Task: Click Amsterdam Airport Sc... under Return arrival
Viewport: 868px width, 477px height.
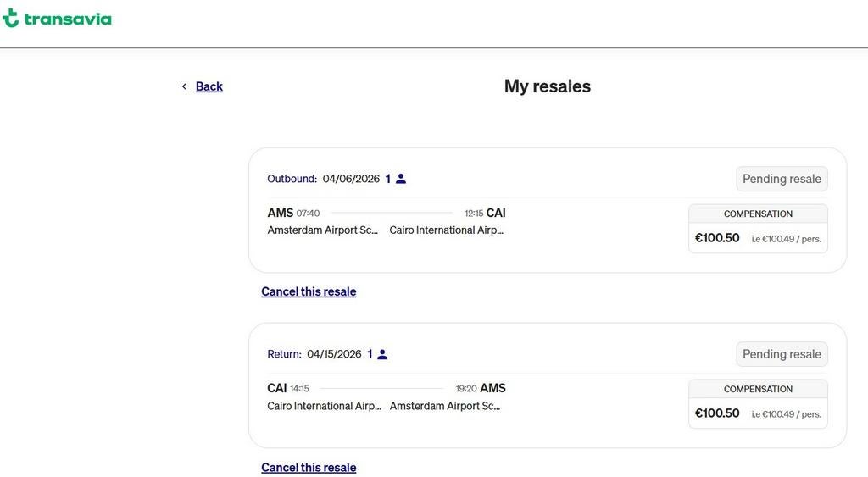Action: coord(444,406)
